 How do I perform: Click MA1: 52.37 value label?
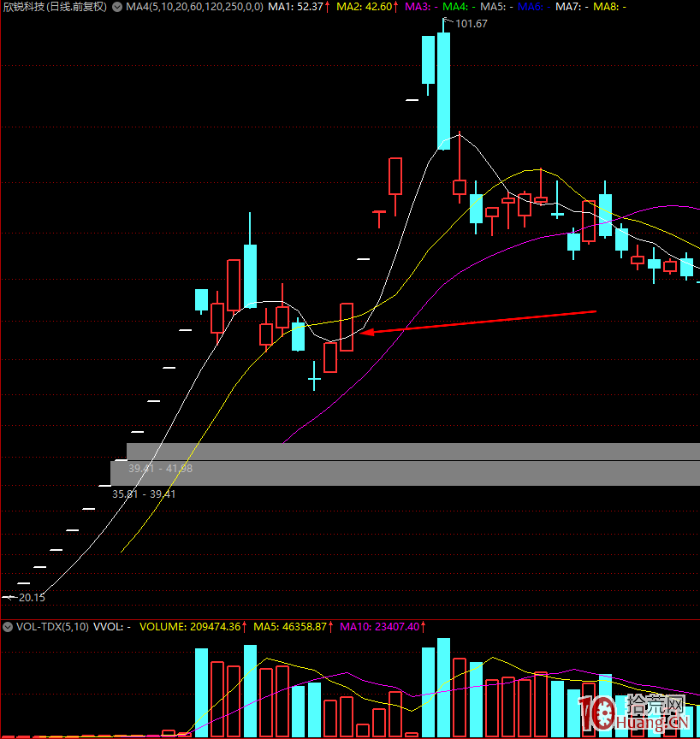tap(299, 7)
